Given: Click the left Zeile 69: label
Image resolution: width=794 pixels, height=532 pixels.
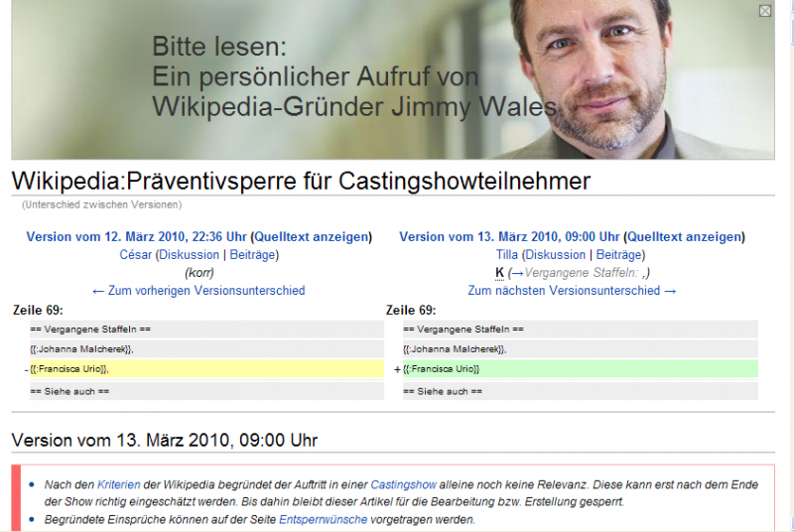Looking at the screenshot, I should tap(38, 310).
